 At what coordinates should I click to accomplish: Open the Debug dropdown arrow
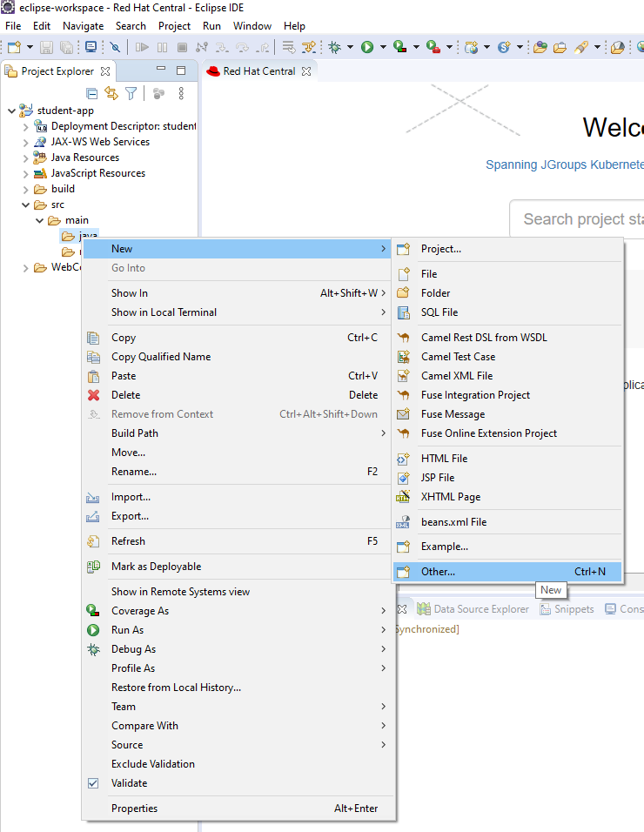350,47
